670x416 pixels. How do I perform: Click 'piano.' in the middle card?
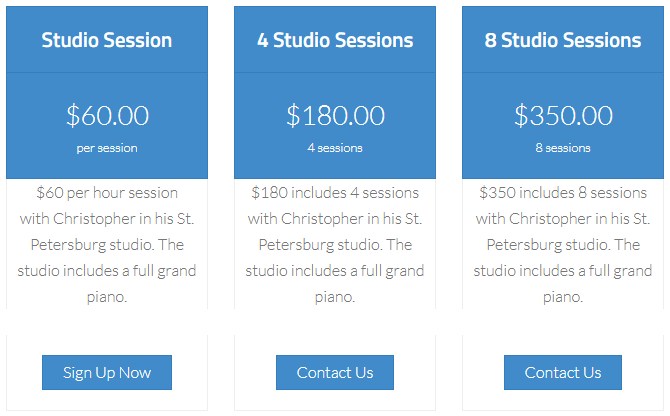coord(335,297)
